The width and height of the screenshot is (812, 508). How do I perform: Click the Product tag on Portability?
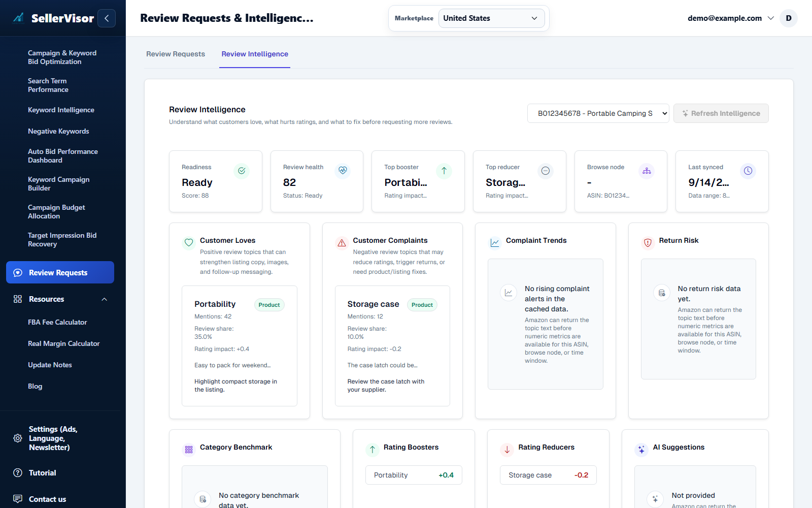[x=269, y=305]
